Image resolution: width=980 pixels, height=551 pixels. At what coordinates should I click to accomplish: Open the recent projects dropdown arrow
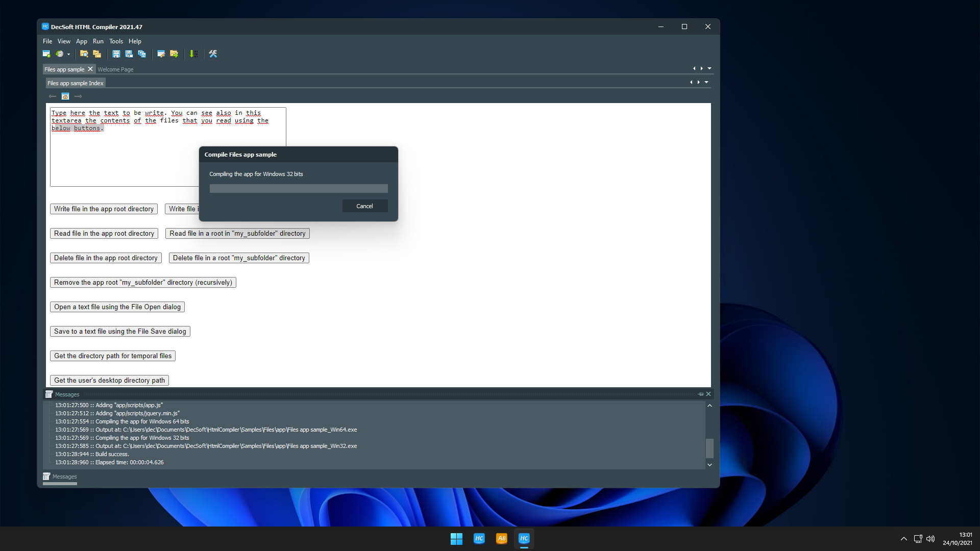(68, 54)
